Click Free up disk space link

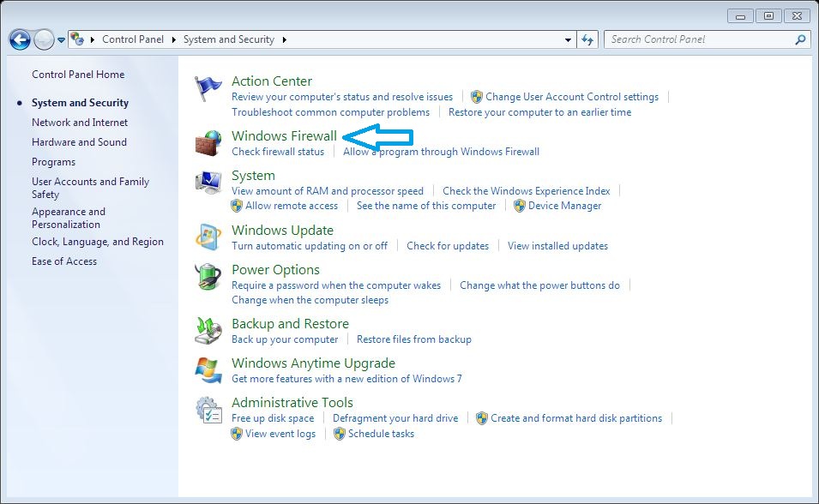(273, 417)
